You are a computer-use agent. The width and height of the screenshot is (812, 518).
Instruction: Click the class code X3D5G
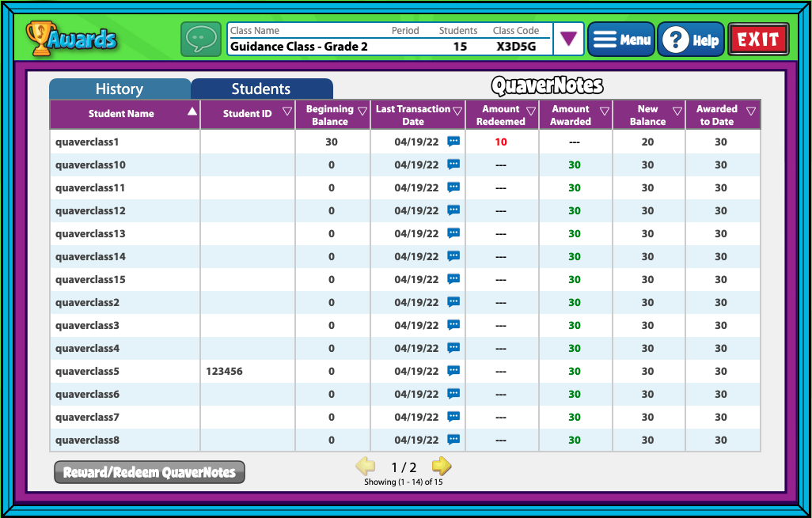click(516, 47)
